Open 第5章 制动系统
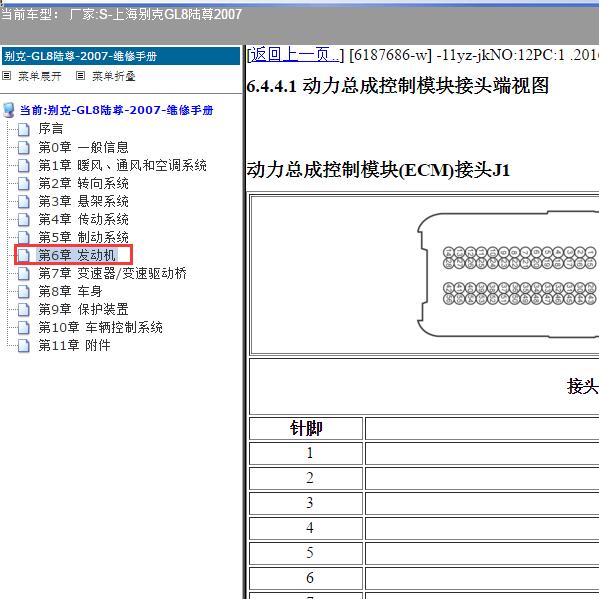The width and height of the screenshot is (599, 599). (84, 237)
